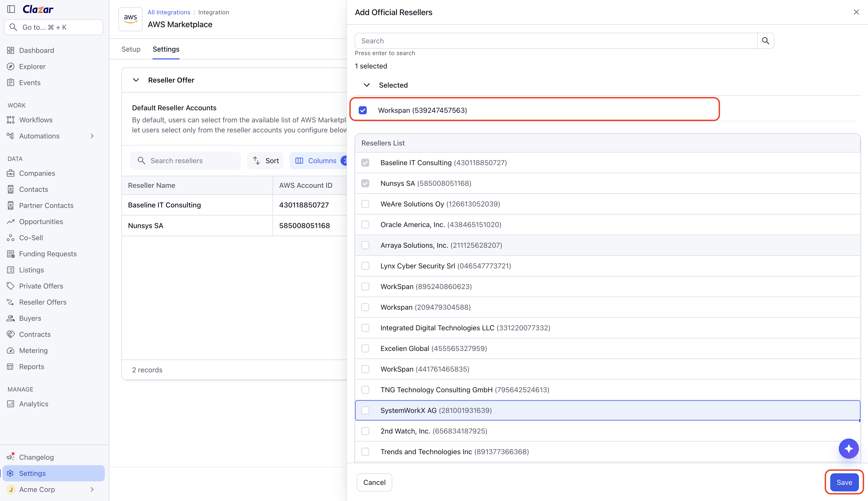This screenshot has height=501, width=868.
Task: Open the Reports icon
Action: point(11,367)
